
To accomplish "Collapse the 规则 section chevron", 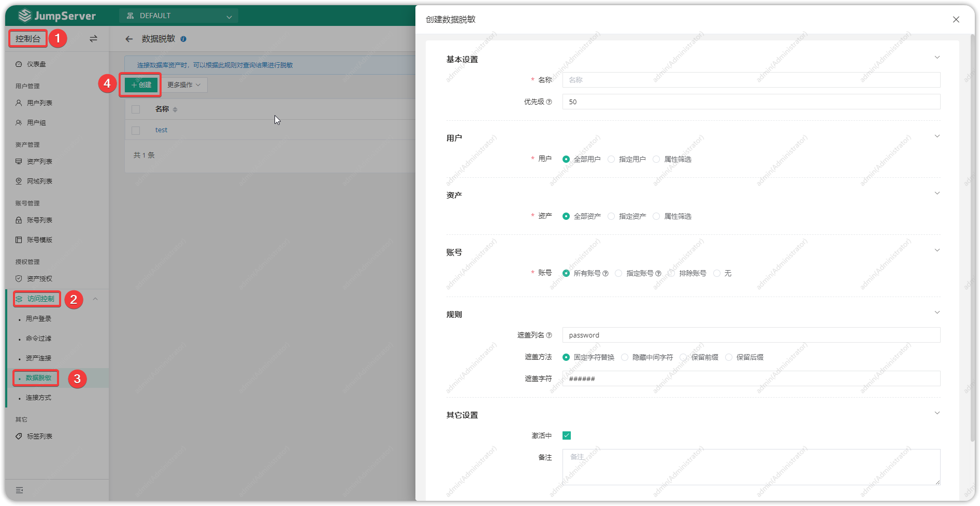I will tap(937, 313).
